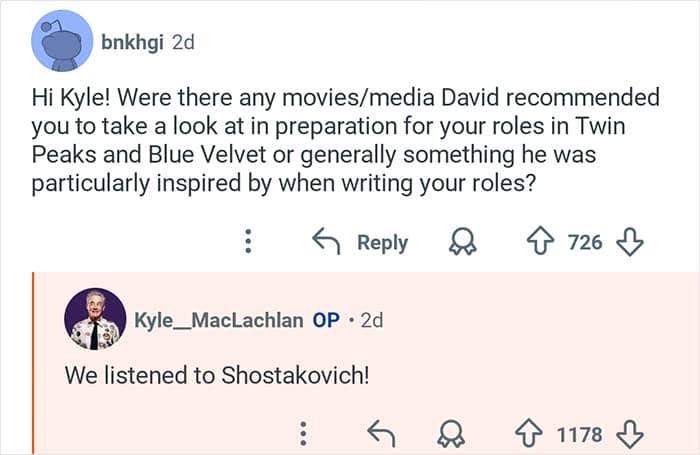Open the three-dot menu on bnkhgi's comment

pos(250,242)
